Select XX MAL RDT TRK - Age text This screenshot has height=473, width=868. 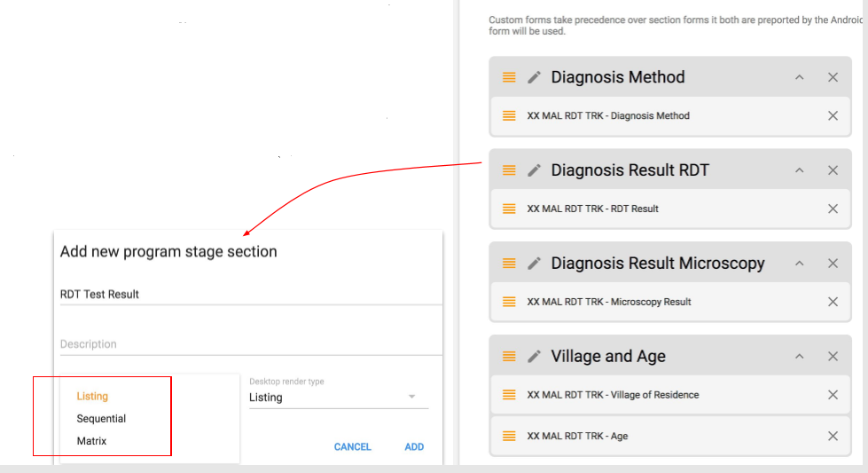point(577,436)
